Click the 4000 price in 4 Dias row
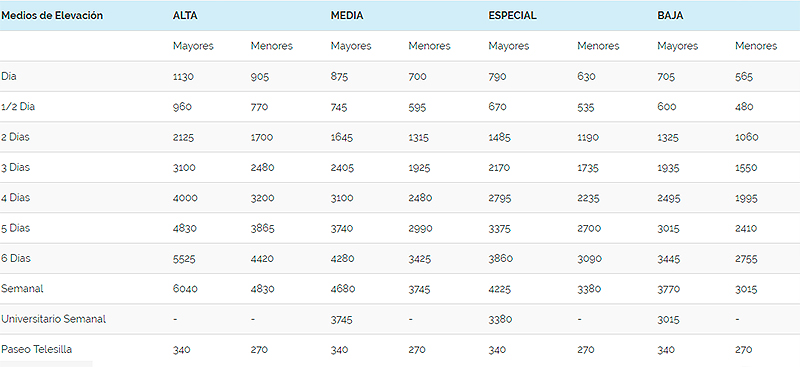Image resolution: width=800 pixels, height=367 pixels. pos(184,198)
